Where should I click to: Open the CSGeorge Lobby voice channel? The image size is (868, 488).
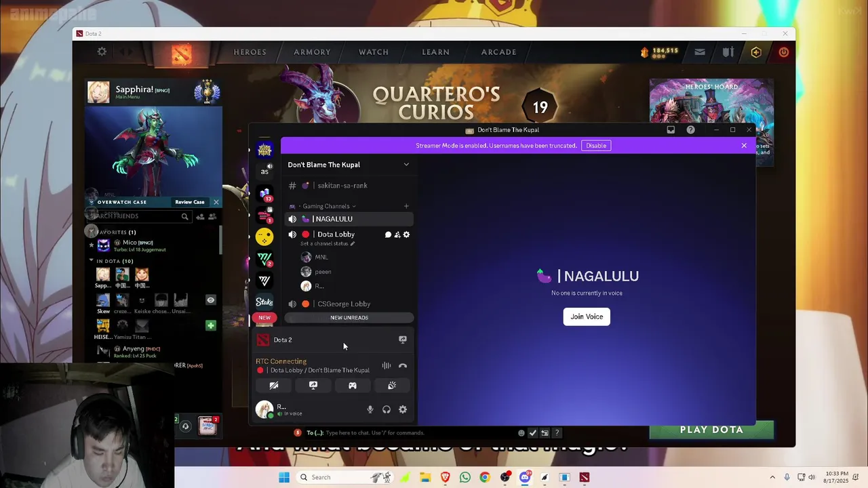(x=349, y=304)
